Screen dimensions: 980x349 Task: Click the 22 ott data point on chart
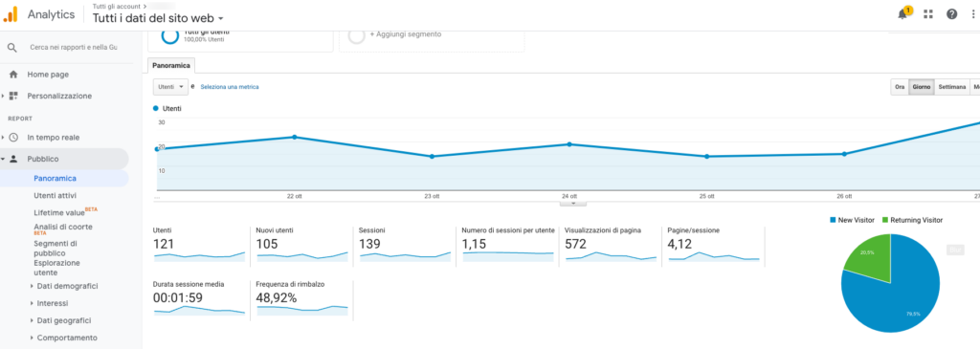pos(295,137)
